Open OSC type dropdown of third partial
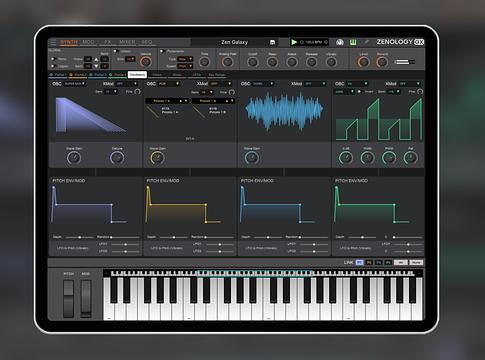 point(263,84)
